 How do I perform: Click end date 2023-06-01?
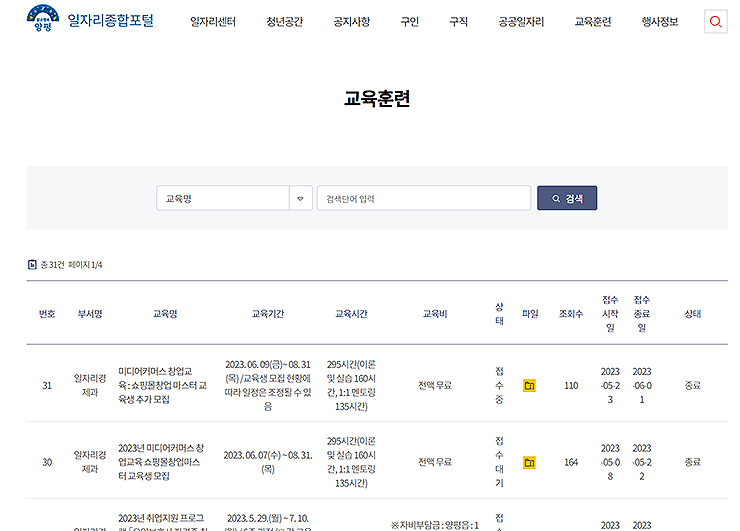pyautogui.click(x=642, y=386)
